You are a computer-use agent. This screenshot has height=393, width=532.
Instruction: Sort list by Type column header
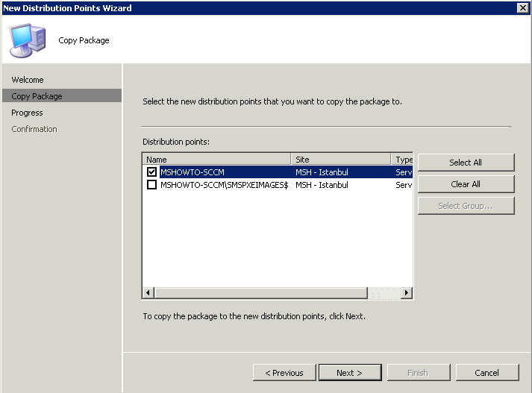point(402,160)
